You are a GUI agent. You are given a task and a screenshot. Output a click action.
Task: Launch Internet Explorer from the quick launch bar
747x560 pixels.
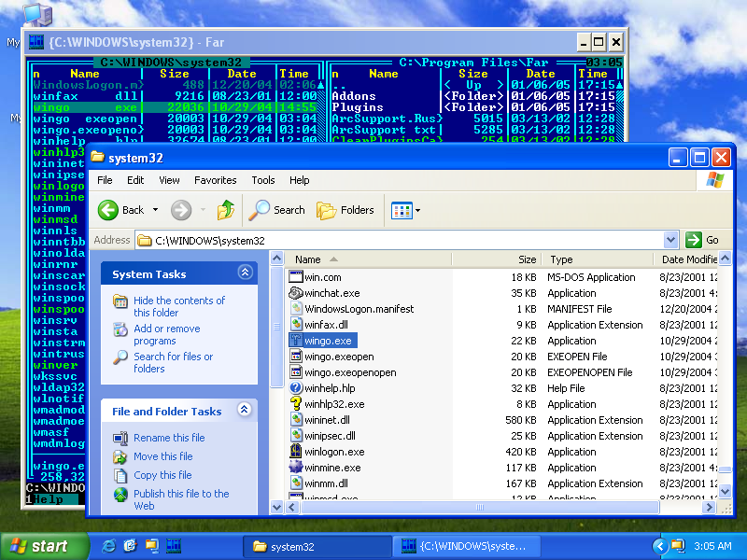coord(108,546)
